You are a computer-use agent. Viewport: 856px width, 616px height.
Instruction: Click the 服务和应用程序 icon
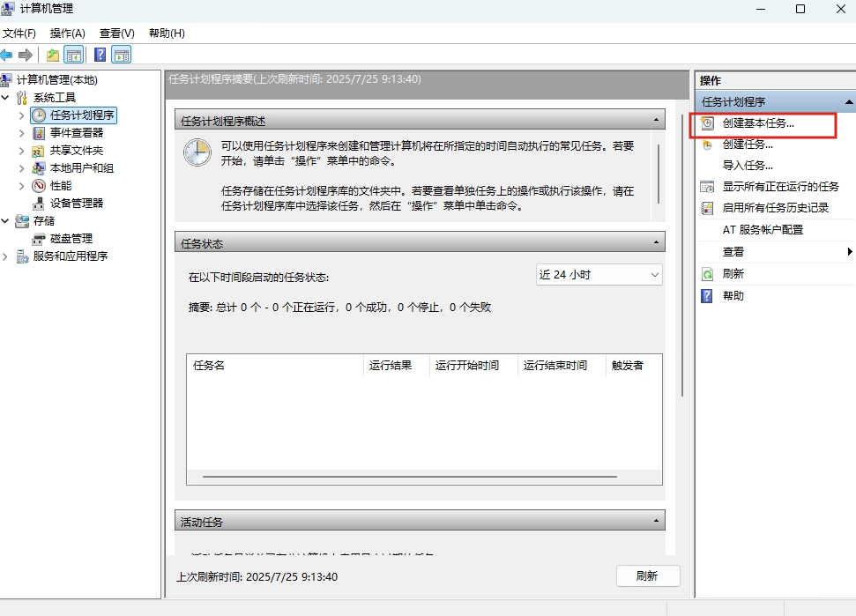click(22, 256)
